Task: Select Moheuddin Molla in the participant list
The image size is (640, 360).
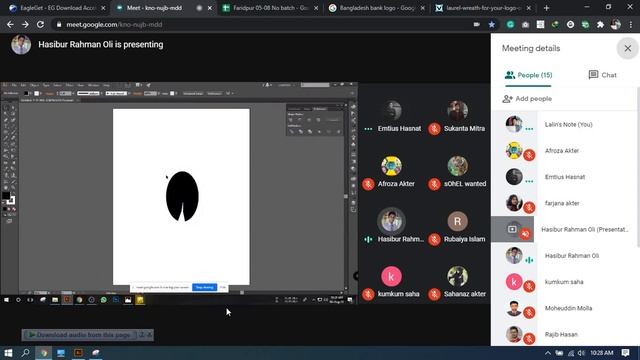Action: coord(564,308)
